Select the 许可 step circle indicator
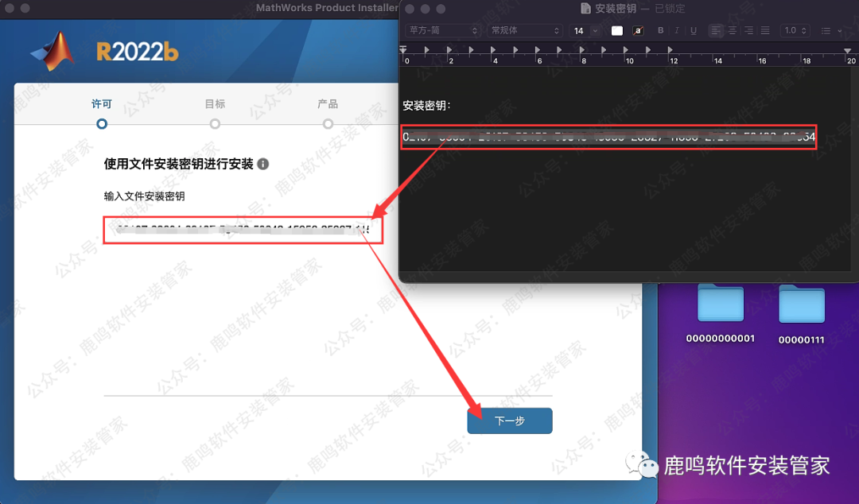This screenshot has height=504, width=859. 101,124
